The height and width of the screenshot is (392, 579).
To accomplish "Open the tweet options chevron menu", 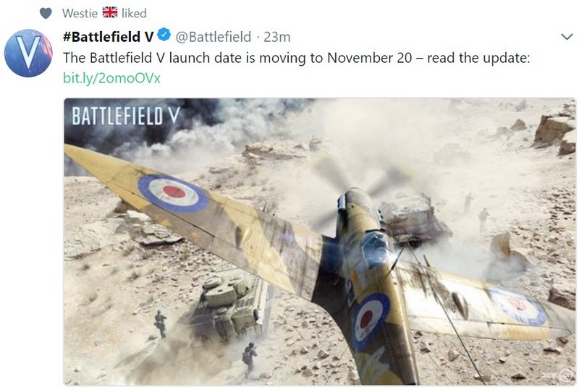I will click(567, 36).
